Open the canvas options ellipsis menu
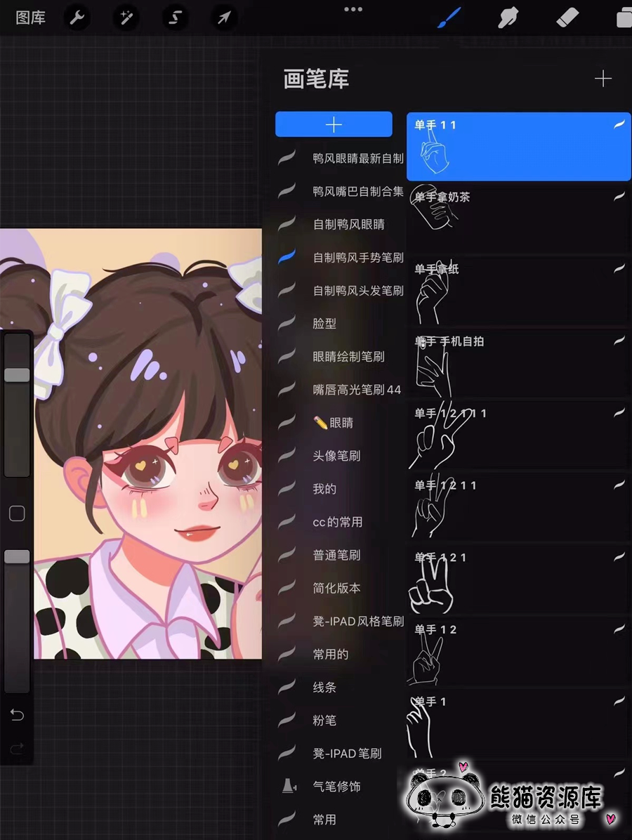Image resolution: width=632 pixels, height=840 pixels. pyautogui.click(x=353, y=9)
